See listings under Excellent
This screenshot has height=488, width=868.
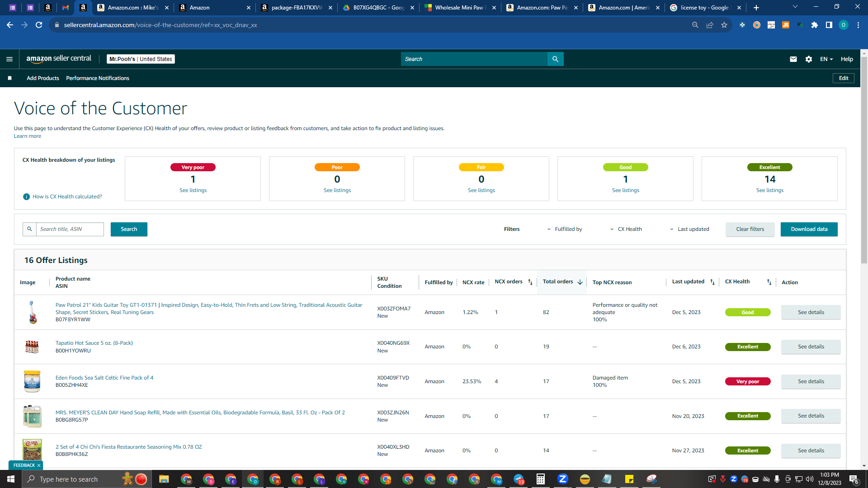click(x=770, y=190)
